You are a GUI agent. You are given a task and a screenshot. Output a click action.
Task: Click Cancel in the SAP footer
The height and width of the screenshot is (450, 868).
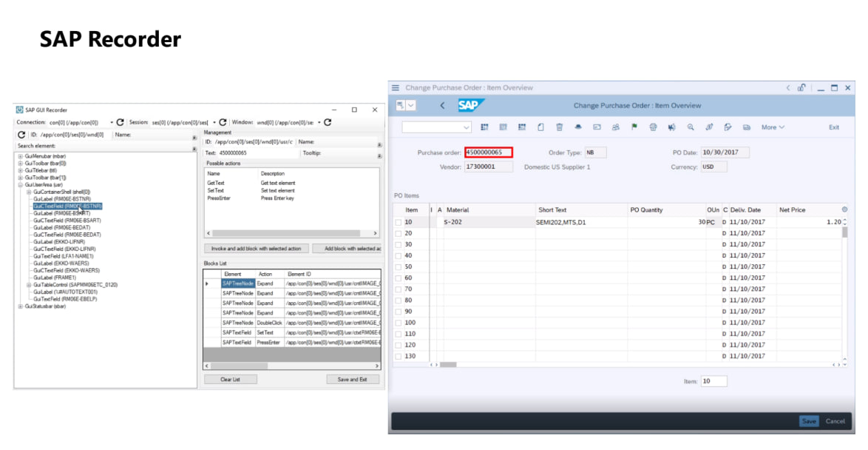[x=835, y=421]
